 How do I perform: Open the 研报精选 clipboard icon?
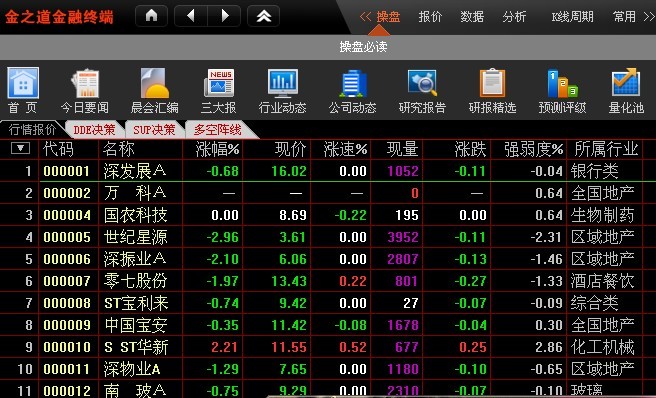coord(492,83)
